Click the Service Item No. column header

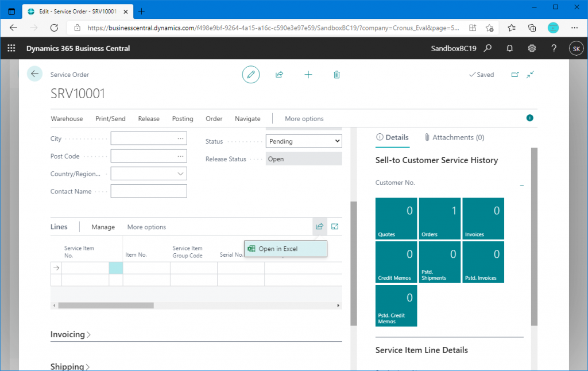(79, 252)
